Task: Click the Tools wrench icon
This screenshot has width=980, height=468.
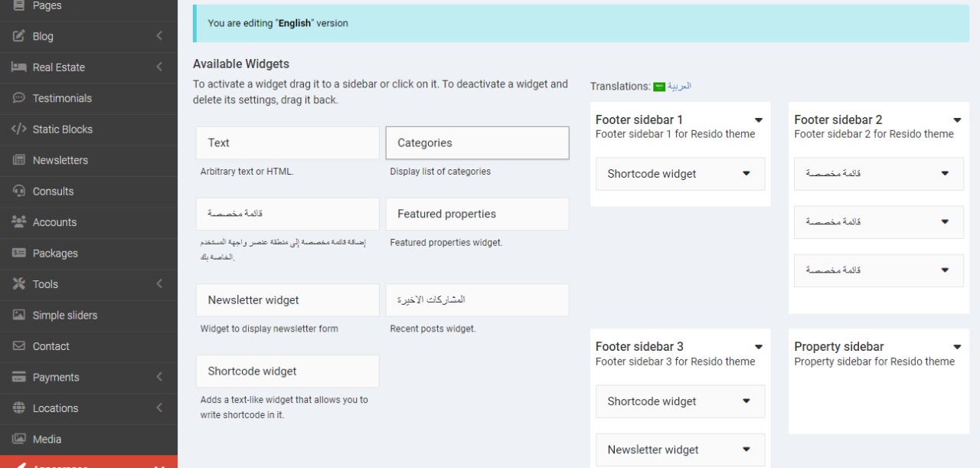Action: pyautogui.click(x=18, y=284)
